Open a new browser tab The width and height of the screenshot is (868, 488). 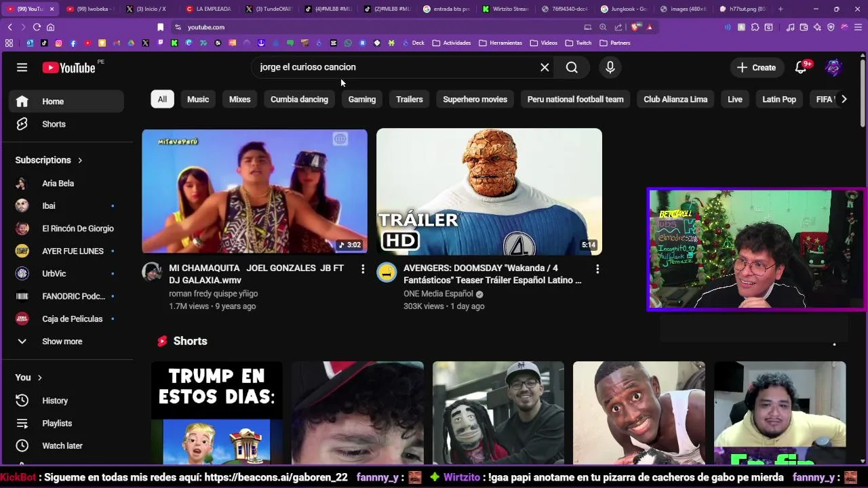pos(781,9)
